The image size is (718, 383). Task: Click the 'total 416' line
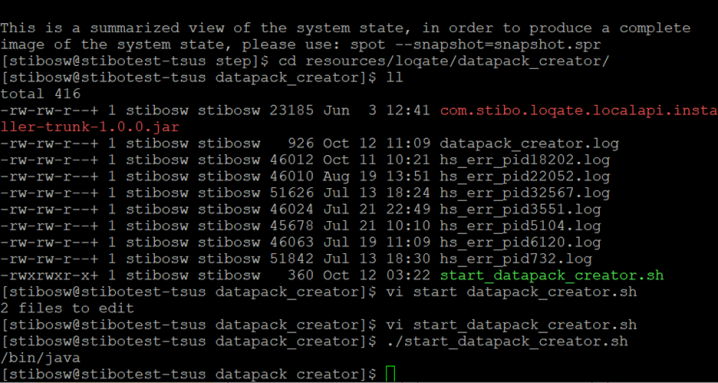40,94
